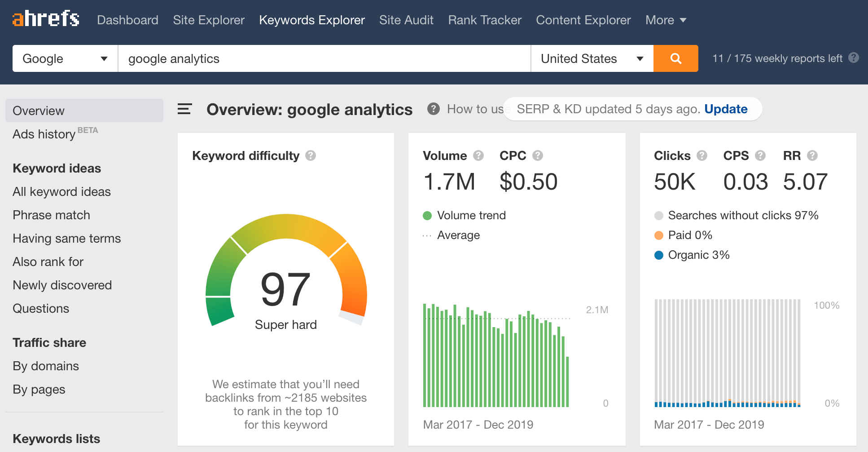The width and height of the screenshot is (868, 452).
Task: Open Phrase match report
Action: click(x=51, y=215)
